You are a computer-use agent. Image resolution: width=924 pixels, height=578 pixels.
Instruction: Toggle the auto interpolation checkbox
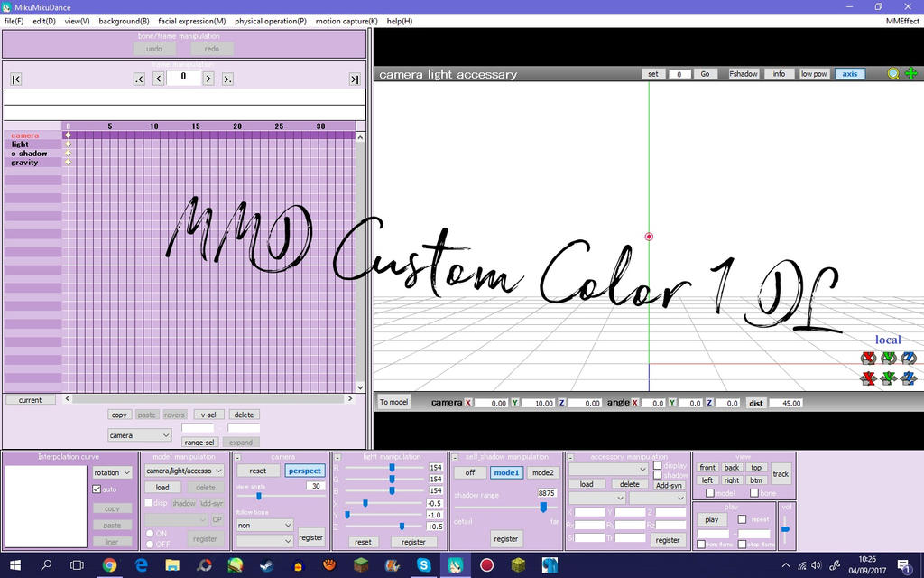[x=97, y=489]
